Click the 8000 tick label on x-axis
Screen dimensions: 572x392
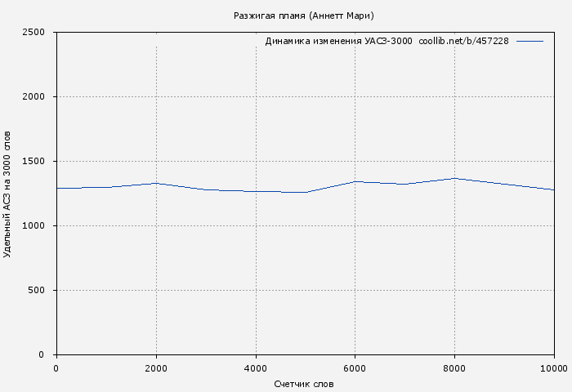(455, 368)
